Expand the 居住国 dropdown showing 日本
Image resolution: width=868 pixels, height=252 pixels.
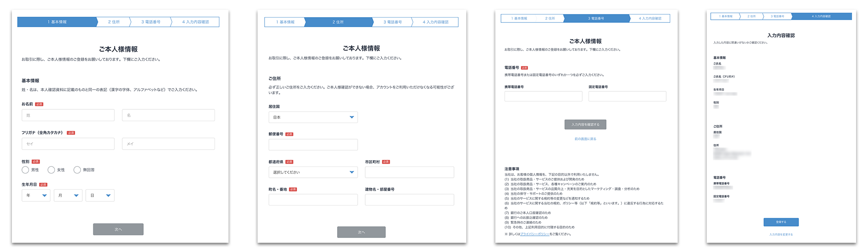[x=313, y=117]
